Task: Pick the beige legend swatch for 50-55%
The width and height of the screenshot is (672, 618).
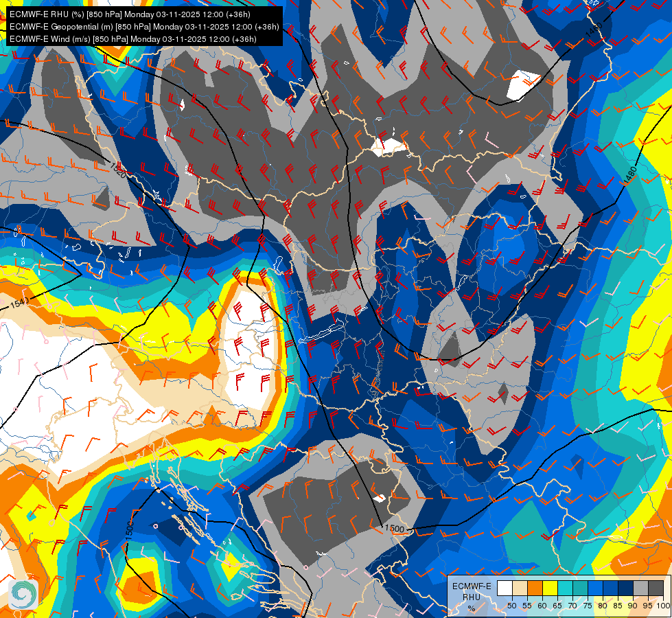Action: 520,588
